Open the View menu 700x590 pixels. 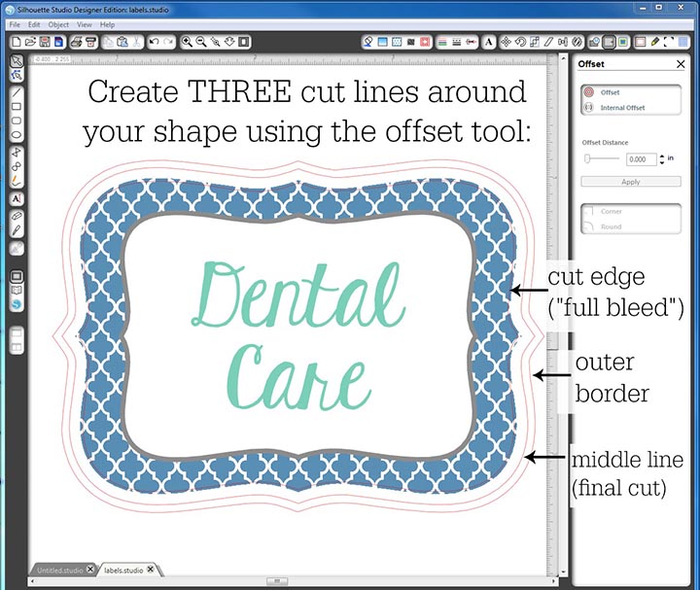84,24
